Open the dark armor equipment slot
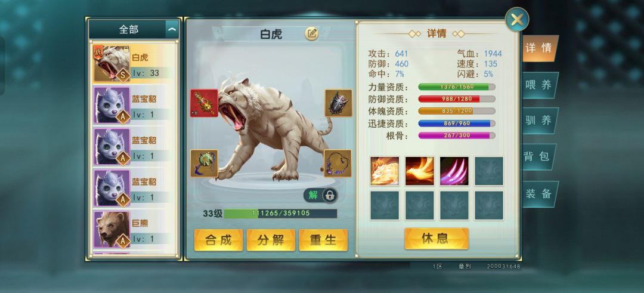Viewport: 644px width, 293px height. pyautogui.click(x=339, y=103)
